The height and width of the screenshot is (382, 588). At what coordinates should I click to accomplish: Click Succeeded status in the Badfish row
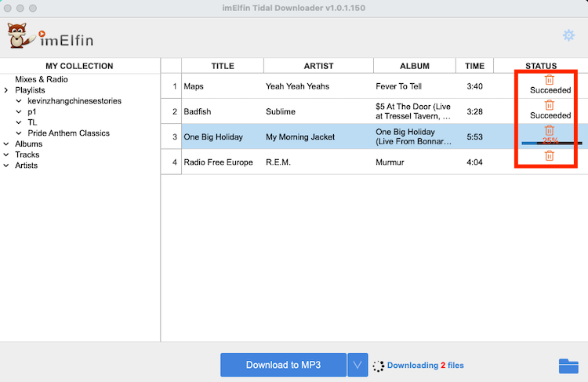coord(550,115)
